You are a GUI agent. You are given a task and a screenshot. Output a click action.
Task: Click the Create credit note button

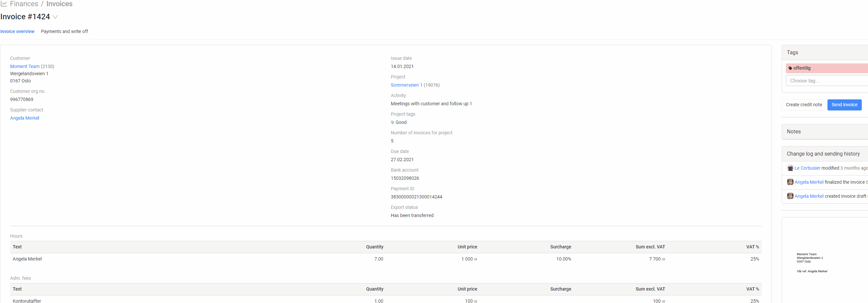click(x=804, y=105)
